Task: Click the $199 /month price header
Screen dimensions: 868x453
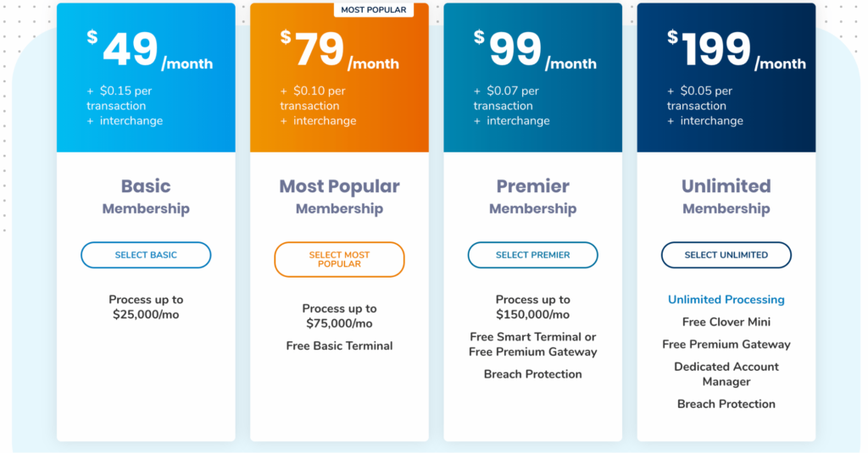Action: point(737,50)
